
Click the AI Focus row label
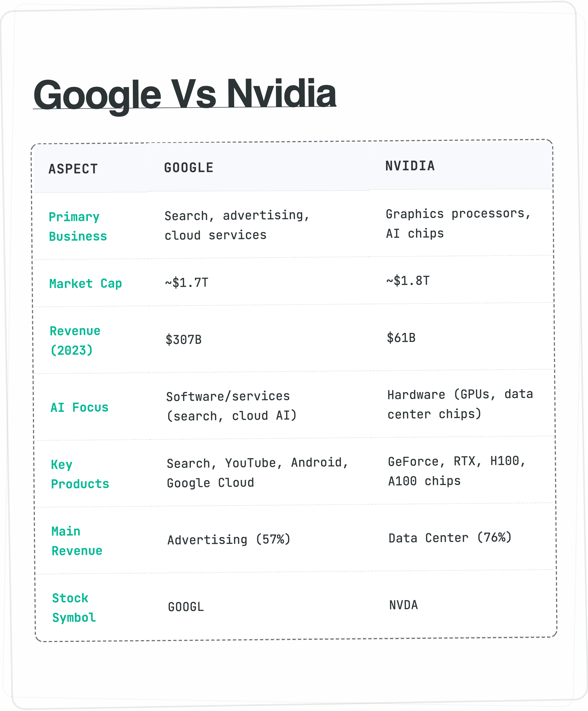pos(79,407)
